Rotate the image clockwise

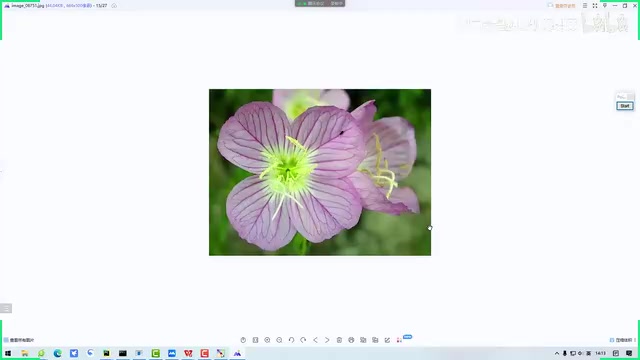pos(303,340)
